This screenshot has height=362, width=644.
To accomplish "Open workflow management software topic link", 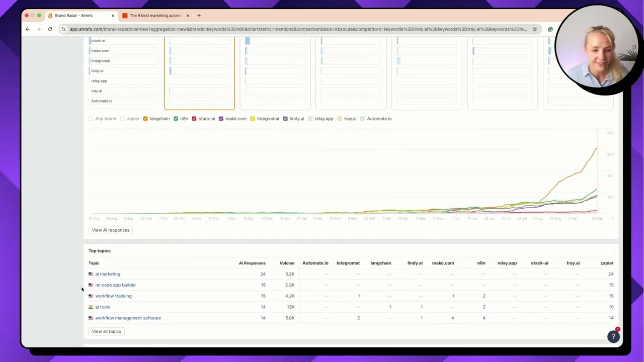I will tap(128, 318).
